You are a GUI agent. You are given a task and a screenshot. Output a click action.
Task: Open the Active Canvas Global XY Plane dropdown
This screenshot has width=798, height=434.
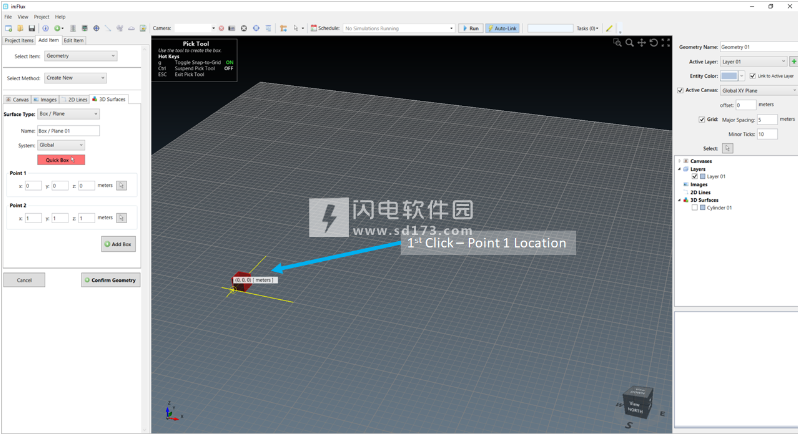point(759,91)
